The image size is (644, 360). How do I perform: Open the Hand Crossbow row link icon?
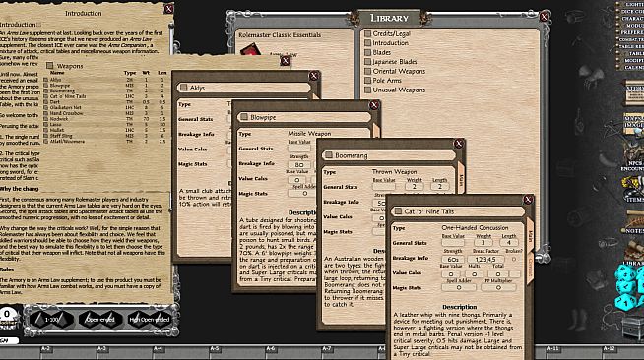tap(46, 113)
